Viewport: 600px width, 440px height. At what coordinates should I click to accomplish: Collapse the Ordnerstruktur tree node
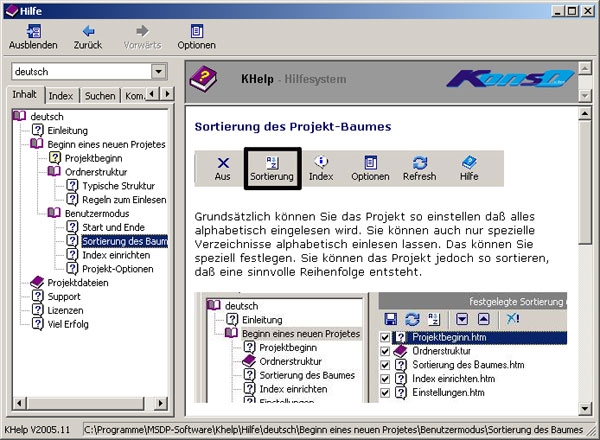pyautogui.click(x=54, y=172)
